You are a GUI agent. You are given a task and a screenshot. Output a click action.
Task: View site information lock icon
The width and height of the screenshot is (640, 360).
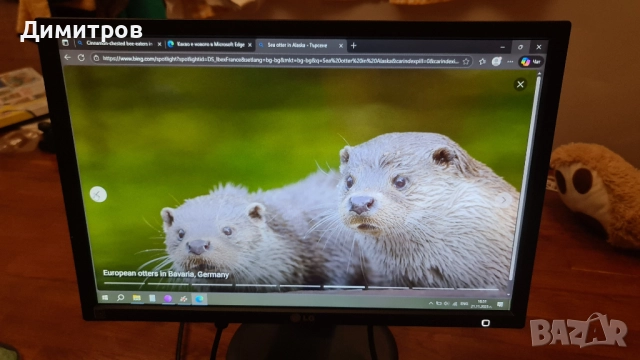pos(96,58)
